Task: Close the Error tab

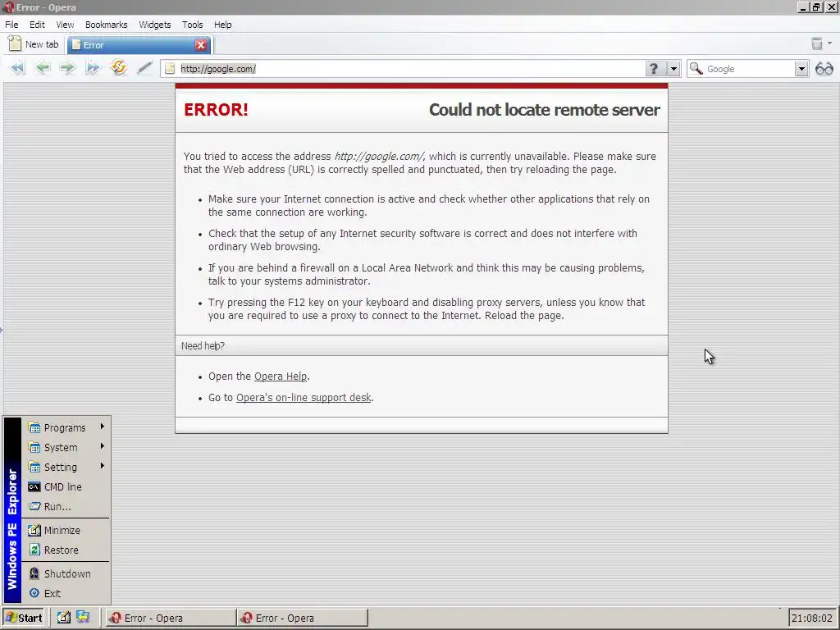Action: tap(201, 45)
